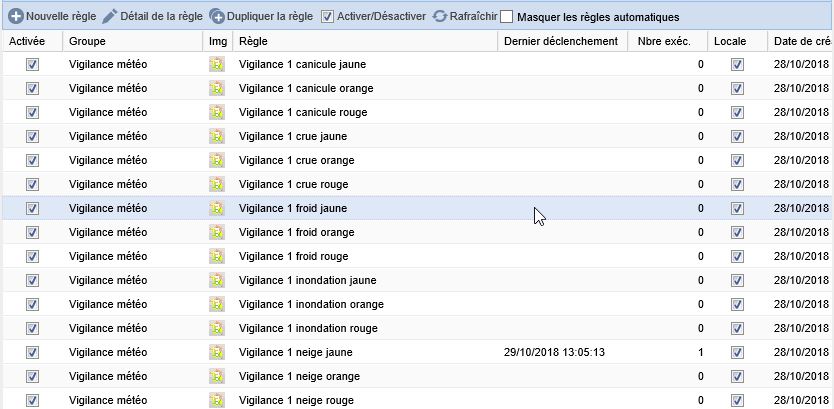834x409 pixels.
Task: Sort by Règle column header
Action: coord(364,41)
